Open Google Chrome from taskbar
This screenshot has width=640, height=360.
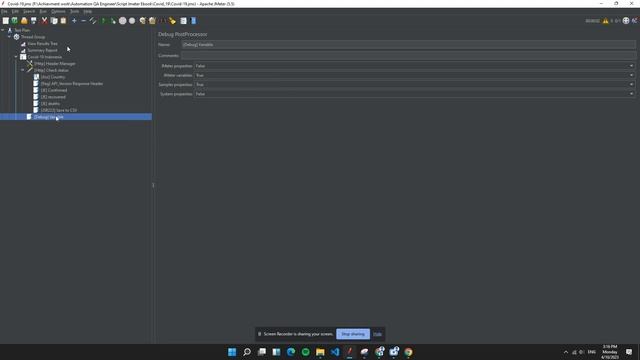click(x=409, y=352)
